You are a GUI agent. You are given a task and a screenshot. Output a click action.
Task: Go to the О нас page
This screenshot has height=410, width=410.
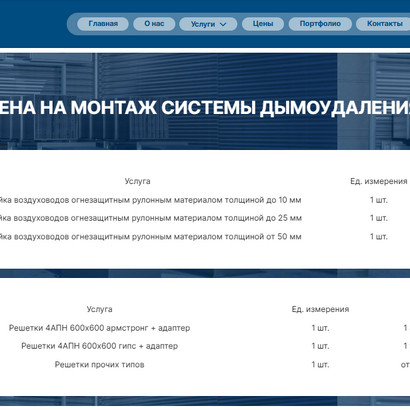[154, 24]
